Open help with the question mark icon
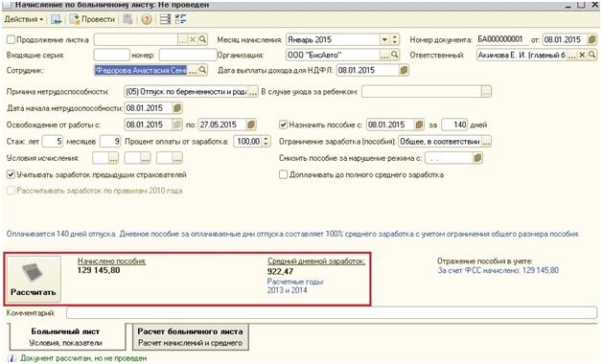Image resolution: width=602 pixels, height=364 pixels. (x=147, y=19)
